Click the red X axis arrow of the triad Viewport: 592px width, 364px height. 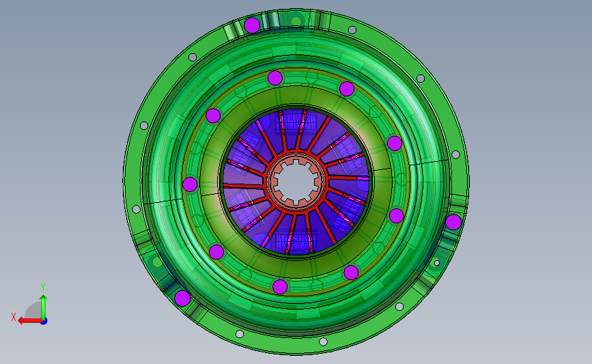click(x=29, y=321)
